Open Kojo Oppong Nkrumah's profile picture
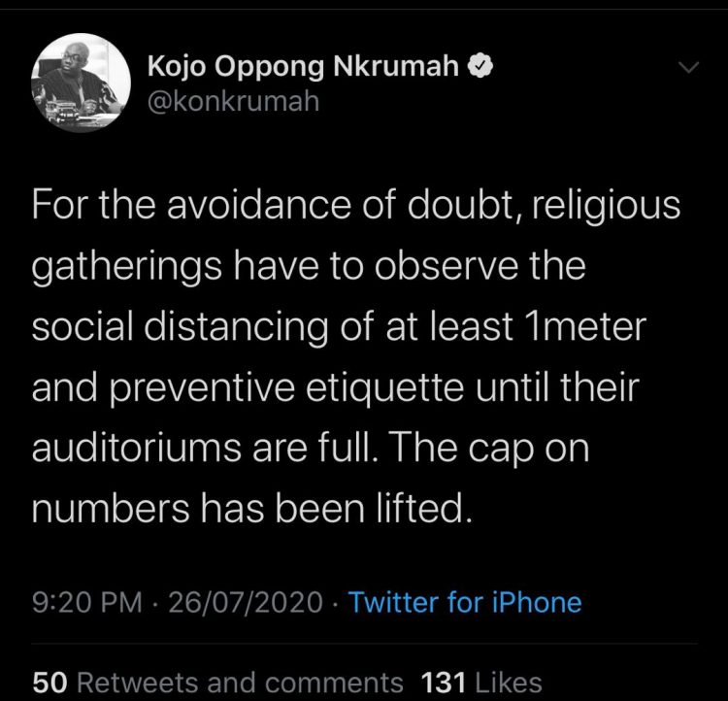Image resolution: width=728 pixels, height=701 pixels. point(82,82)
